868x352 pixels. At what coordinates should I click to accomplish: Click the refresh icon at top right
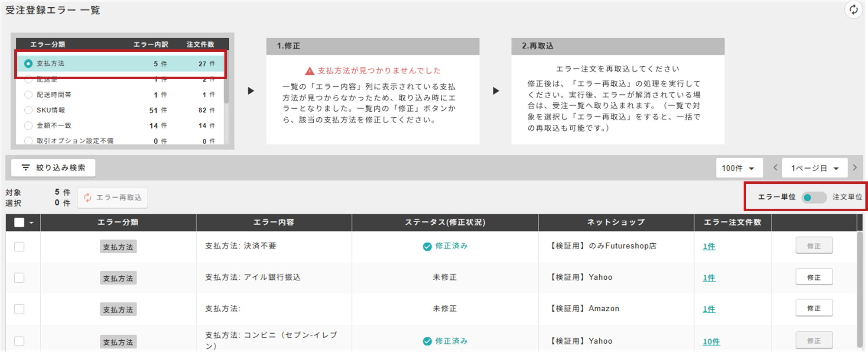click(853, 10)
